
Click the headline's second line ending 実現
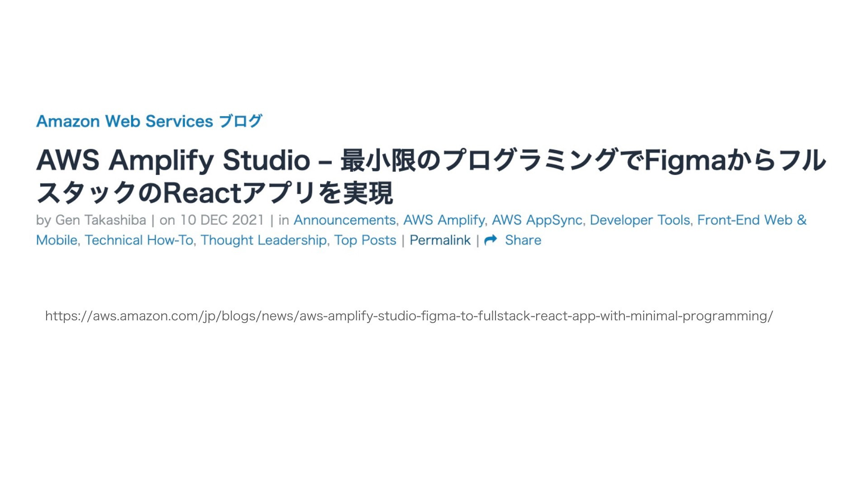coord(214,193)
